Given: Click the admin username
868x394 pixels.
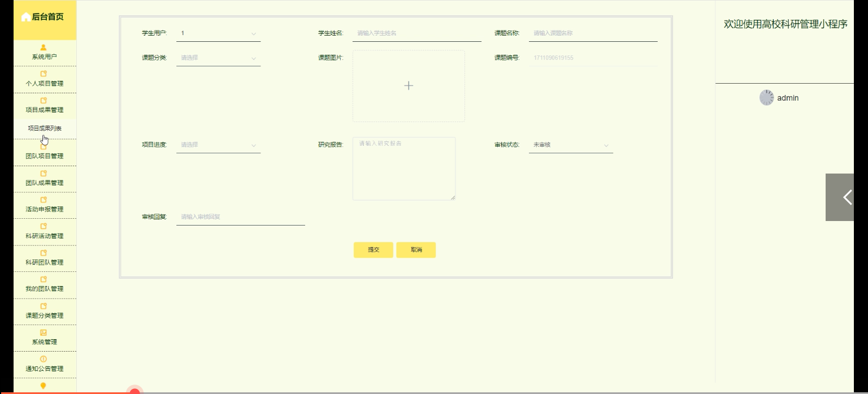Looking at the screenshot, I should 788,98.
